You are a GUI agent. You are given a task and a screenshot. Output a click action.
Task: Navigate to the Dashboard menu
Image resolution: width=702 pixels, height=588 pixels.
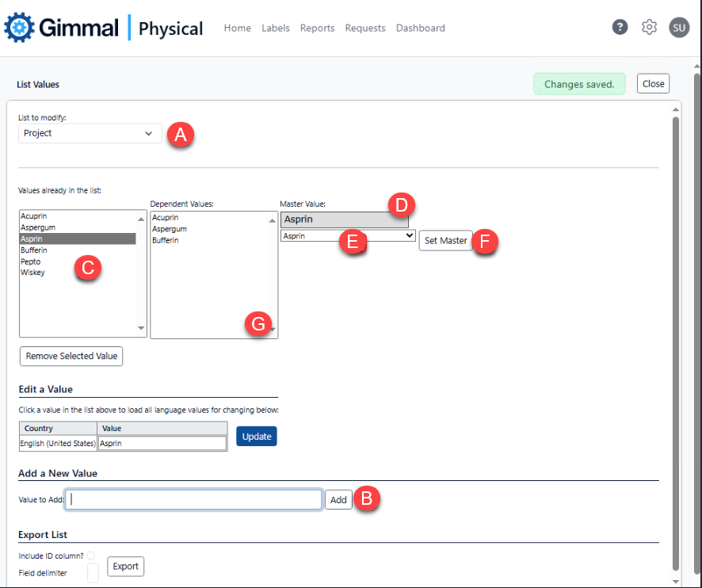(x=420, y=28)
